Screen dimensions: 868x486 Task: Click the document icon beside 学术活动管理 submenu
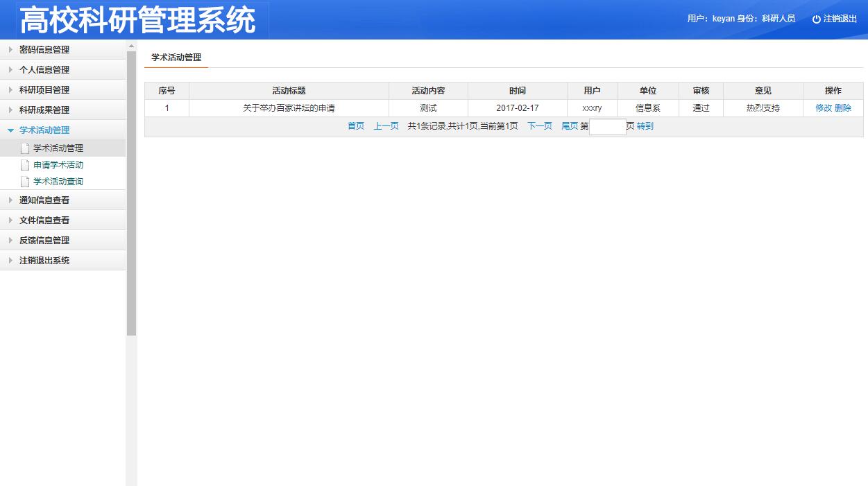coord(24,148)
